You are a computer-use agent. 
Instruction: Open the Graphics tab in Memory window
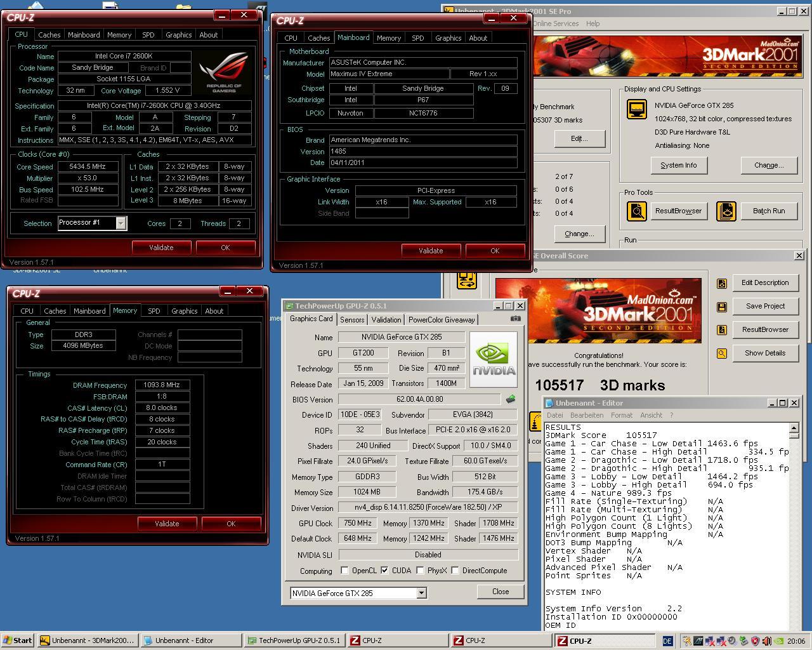pyautogui.click(x=184, y=311)
